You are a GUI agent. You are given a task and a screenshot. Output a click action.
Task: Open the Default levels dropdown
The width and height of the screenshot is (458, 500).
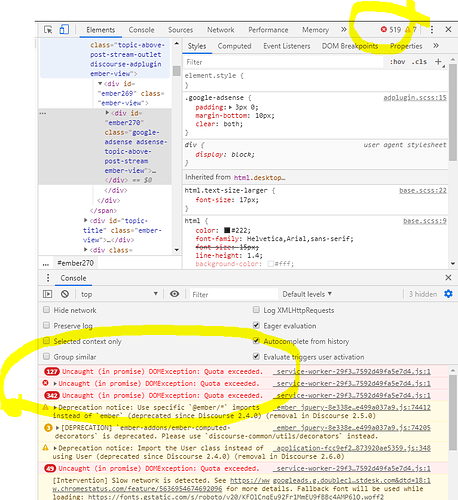pos(307,294)
